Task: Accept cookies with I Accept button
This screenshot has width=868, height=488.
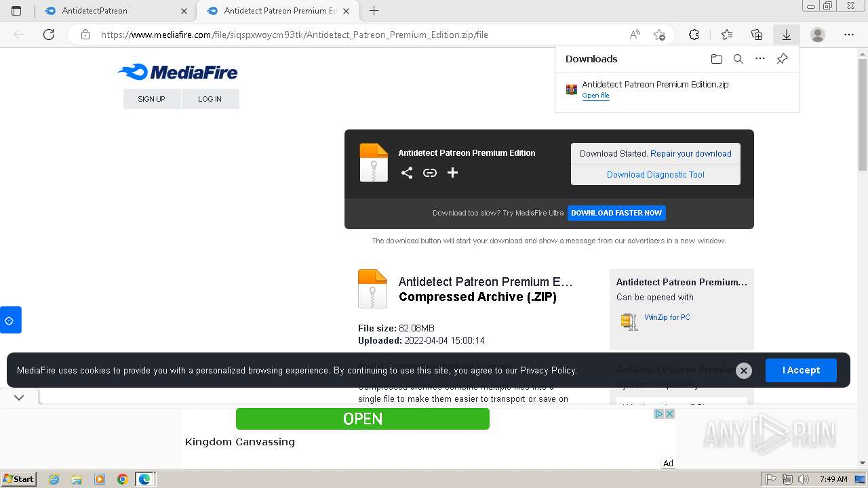Action: point(801,370)
